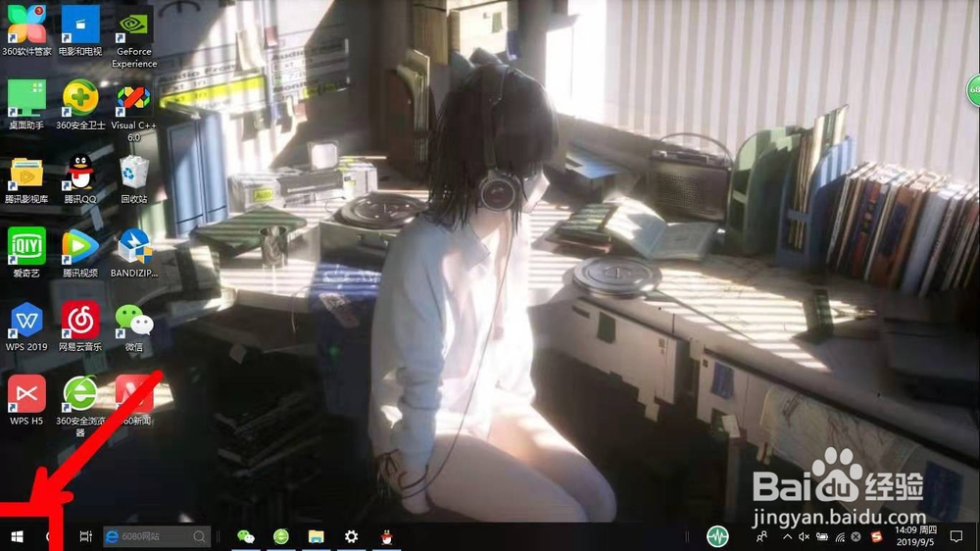Open the Action Center notification icon
This screenshot has width=980, height=551.
(956, 536)
